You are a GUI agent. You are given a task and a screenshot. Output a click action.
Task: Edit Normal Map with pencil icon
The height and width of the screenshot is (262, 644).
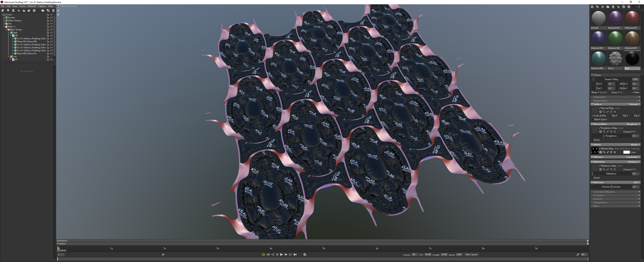point(608,112)
